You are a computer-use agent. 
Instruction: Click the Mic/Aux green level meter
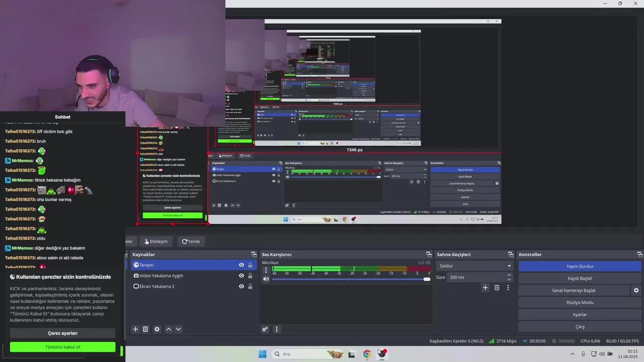(351, 269)
